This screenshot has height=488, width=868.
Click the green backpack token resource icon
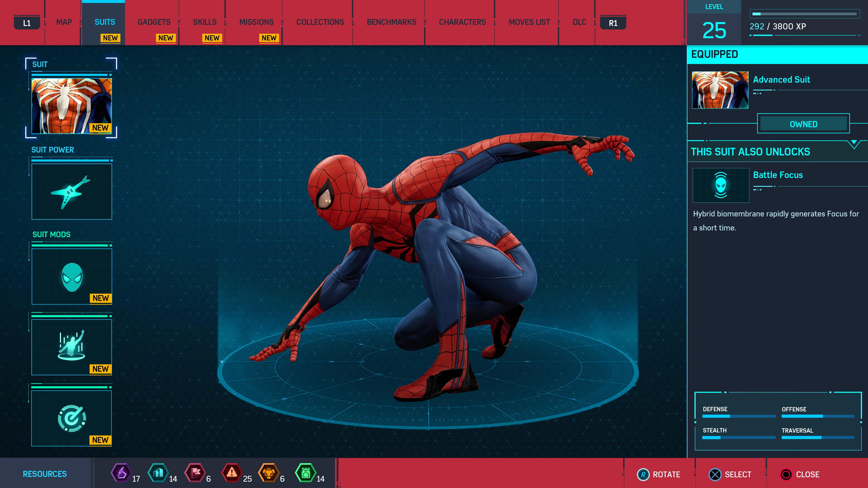pyautogui.click(x=305, y=473)
